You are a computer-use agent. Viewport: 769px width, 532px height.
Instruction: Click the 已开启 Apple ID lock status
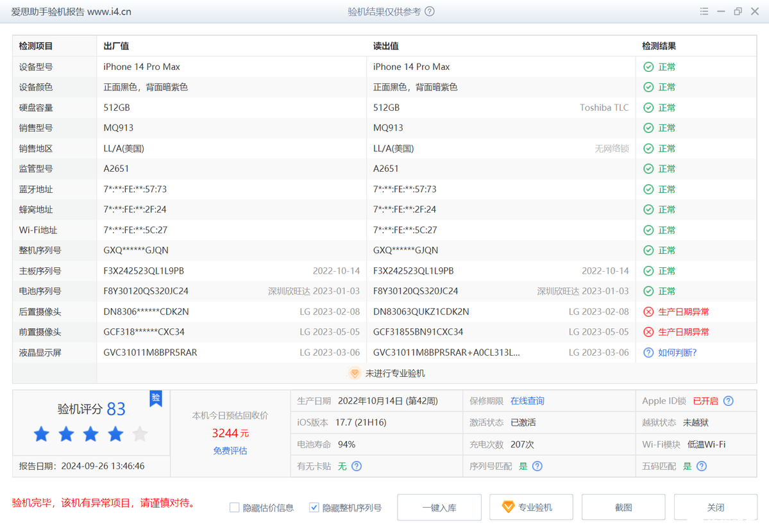tap(706, 401)
